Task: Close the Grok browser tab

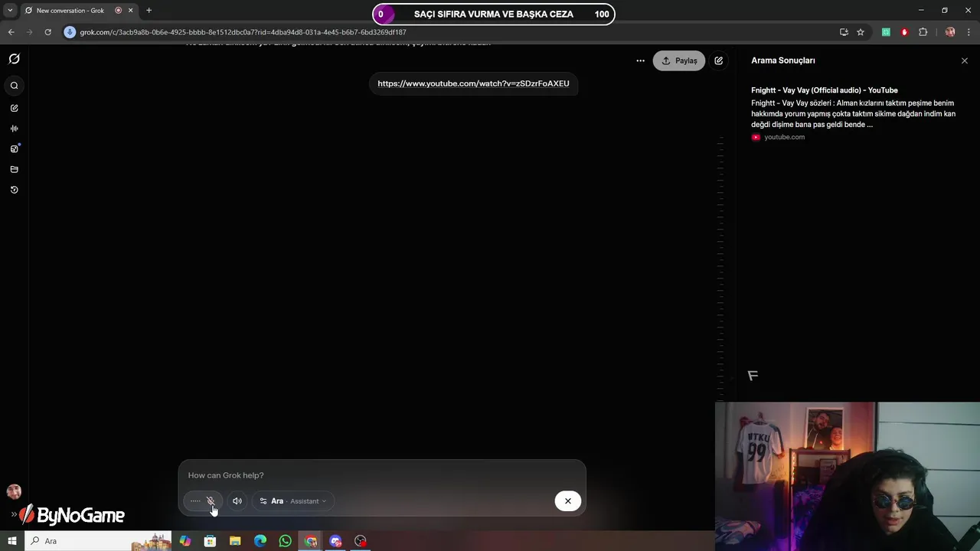Action: pyautogui.click(x=130, y=11)
